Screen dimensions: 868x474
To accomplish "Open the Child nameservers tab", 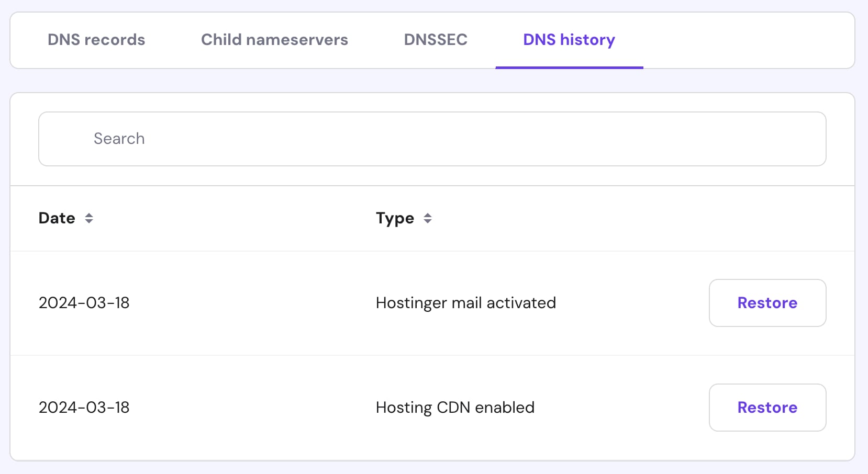I will point(274,40).
